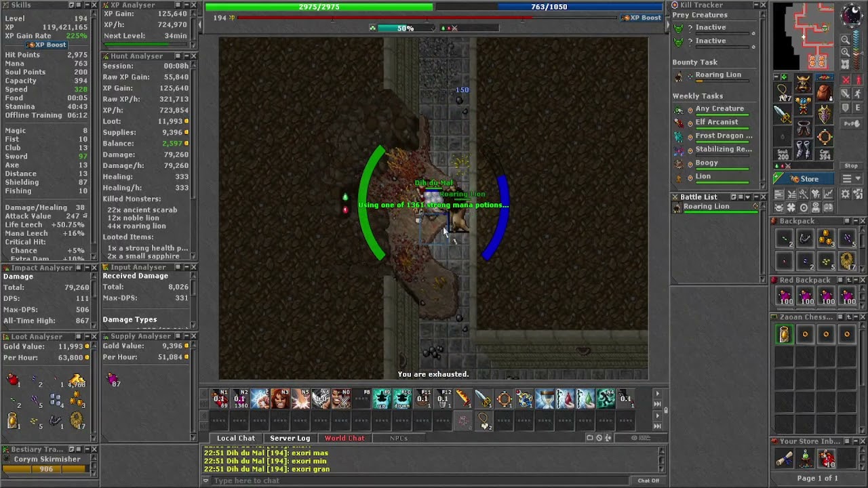Use the hourglass action bar slot
Screen dimensions: 868x488
545,399
